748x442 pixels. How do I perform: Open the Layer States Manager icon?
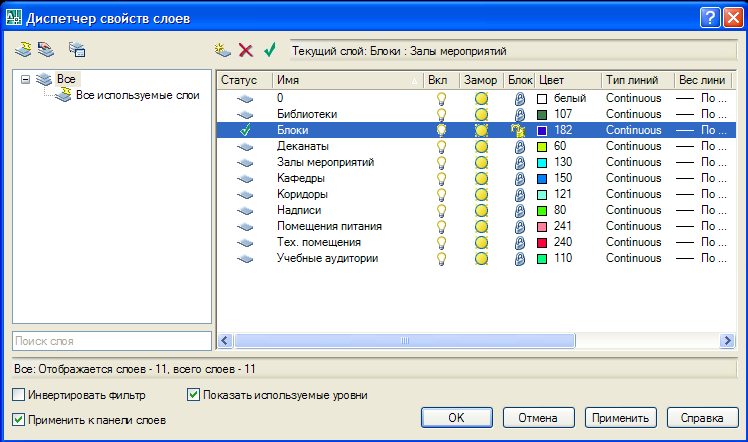[x=77, y=49]
